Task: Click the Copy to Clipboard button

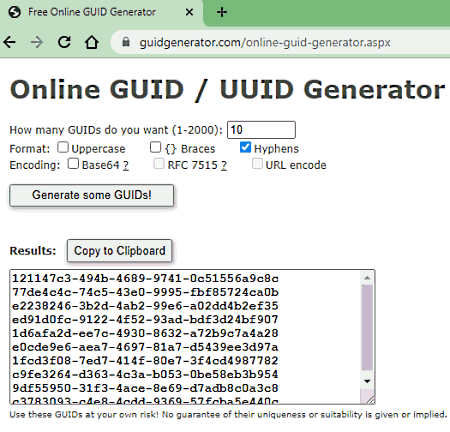Action: [119, 250]
